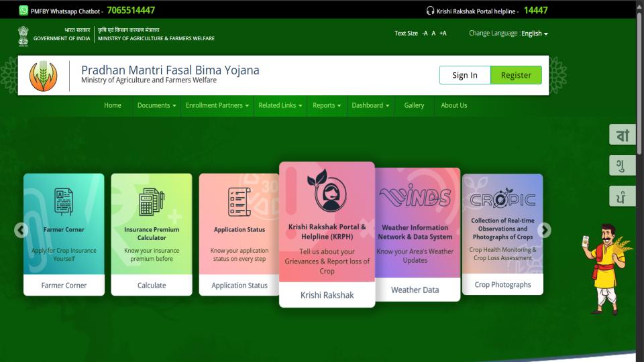The width and height of the screenshot is (644, 362).
Task: Click the Application Status button under card
Action: click(239, 286)
